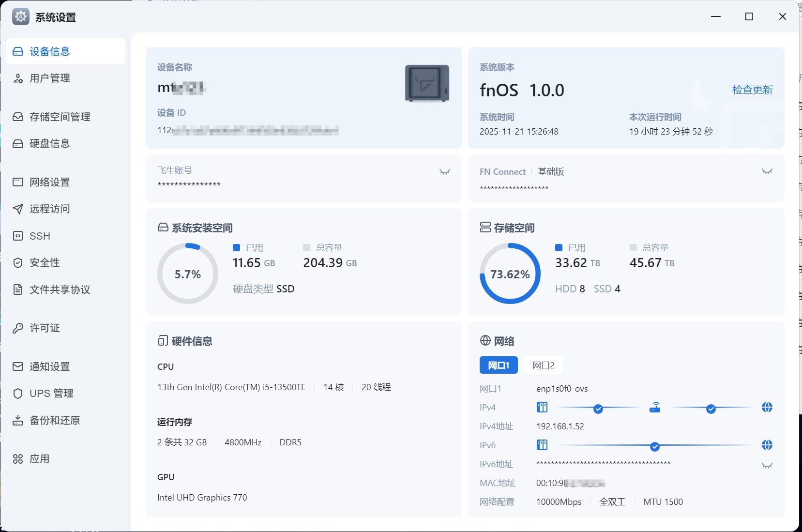Click the IPv4 router status icon
The width and height of the screenshot is (802, 532).
(654, 408)
